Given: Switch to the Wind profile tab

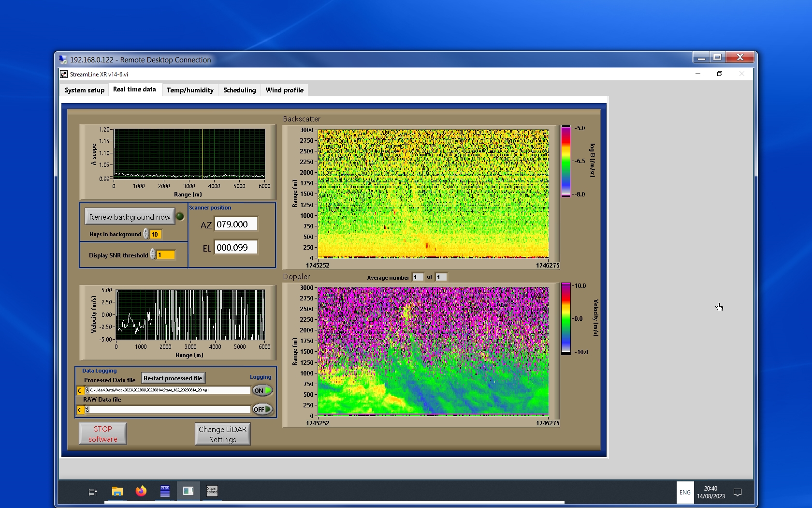Looking at the screenshot, I should point(284,90).
